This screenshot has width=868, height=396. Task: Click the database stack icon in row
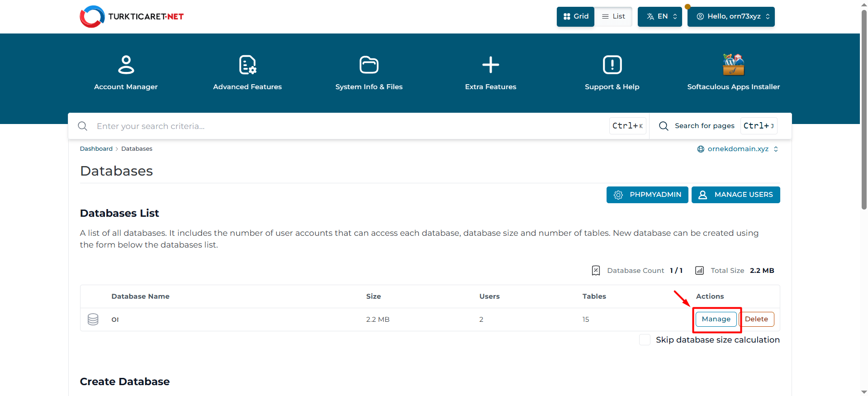[93, 320]
